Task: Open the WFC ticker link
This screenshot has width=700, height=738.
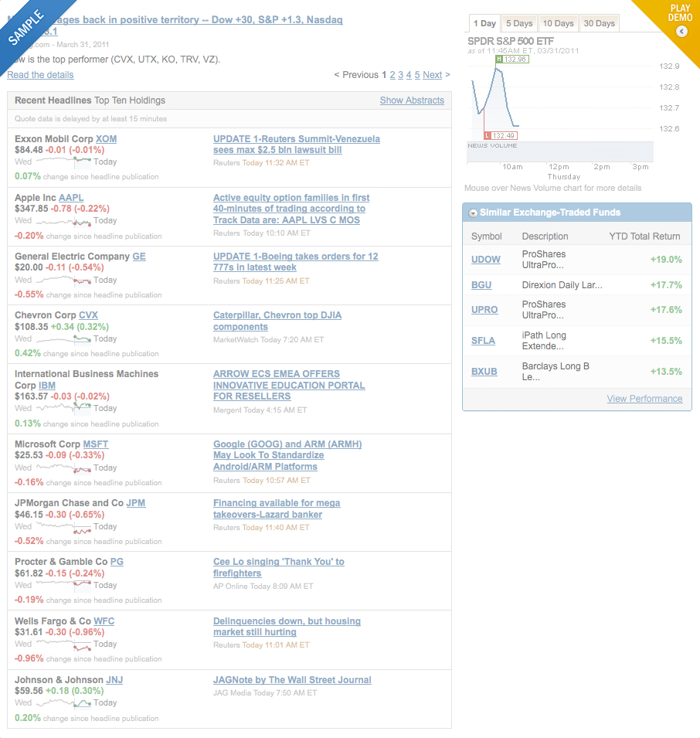Action: pos(104,621)
